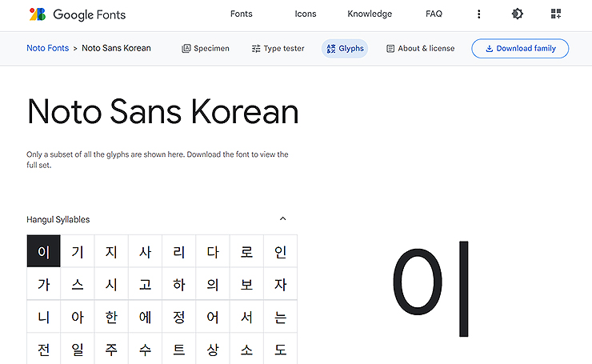Click the Hangul Syllables section label
This screenshot has width=592, height=364.
click(x=58, y=219)
